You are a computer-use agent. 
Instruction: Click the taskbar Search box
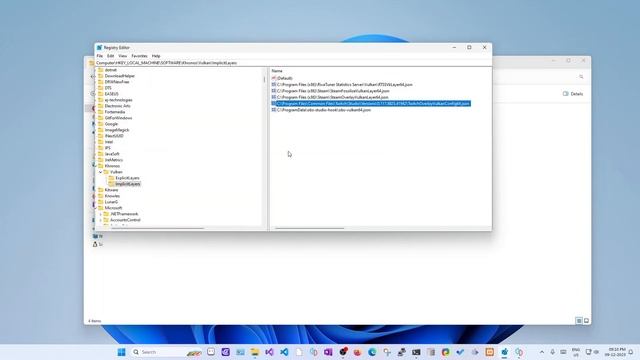[167, 352]
